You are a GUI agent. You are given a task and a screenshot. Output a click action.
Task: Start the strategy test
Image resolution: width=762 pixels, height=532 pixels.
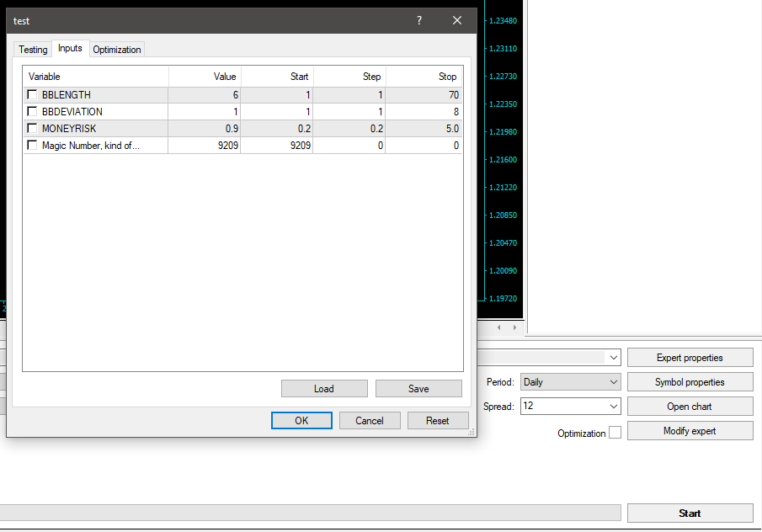[x=690, y=513]
